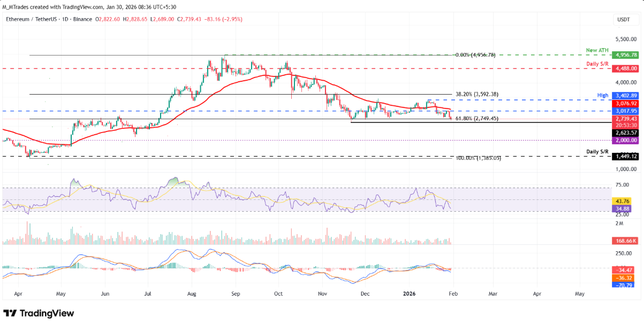Click the blue 3,402.89 High price tag

(x=626, y=95)
